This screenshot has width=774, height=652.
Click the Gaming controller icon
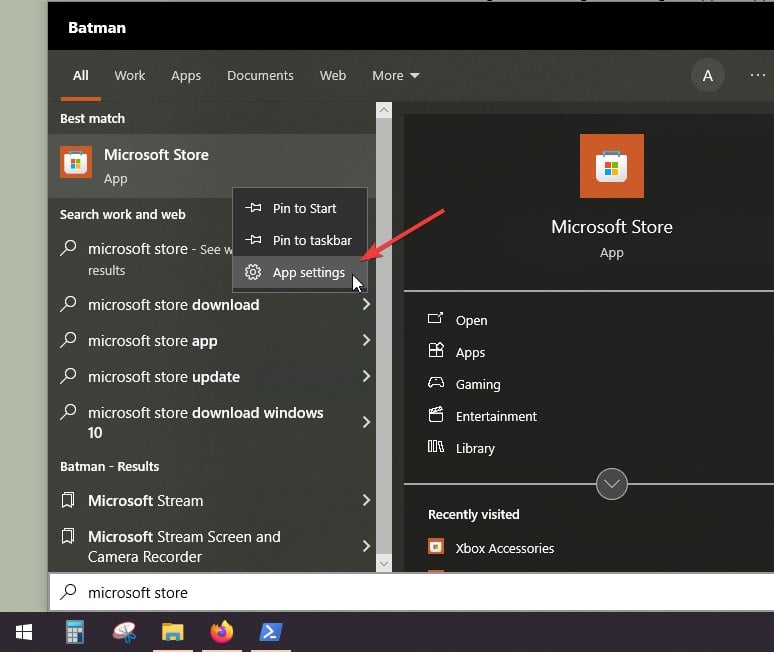(436, 382)
